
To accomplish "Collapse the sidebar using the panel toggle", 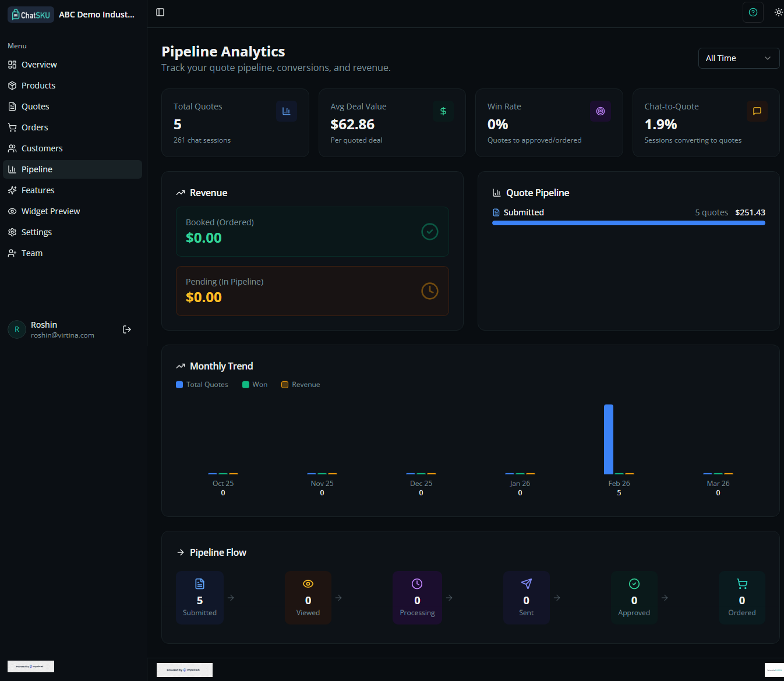I will pos(160,12).
